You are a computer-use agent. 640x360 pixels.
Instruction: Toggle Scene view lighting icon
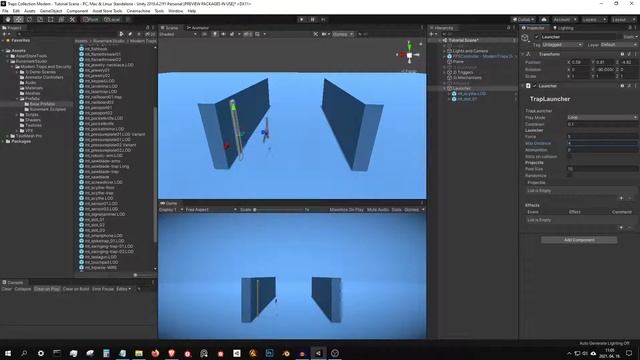pos(215,34)
